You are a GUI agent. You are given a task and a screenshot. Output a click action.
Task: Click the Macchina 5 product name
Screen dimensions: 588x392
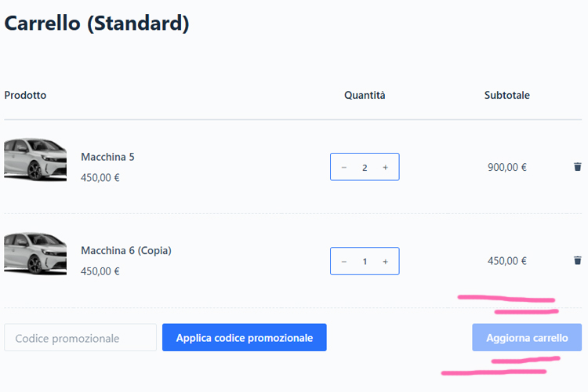tap(107, 157)
